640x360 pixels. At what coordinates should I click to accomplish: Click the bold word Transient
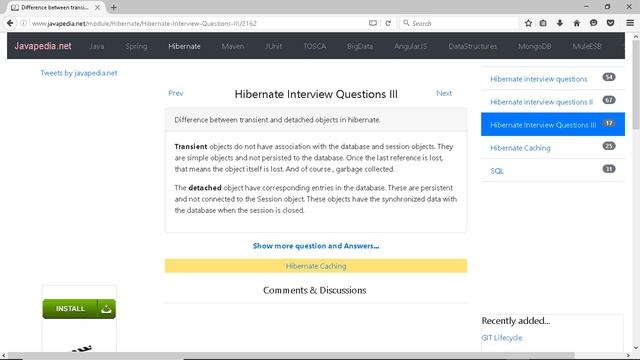(191, 146)
